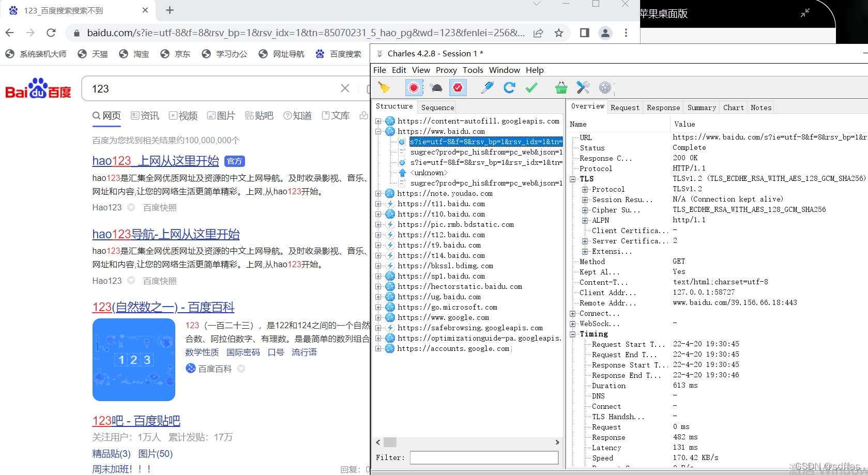Open the File menu in Charles
868x475 pixels.
pyautogui.click(x=379, y=70)
